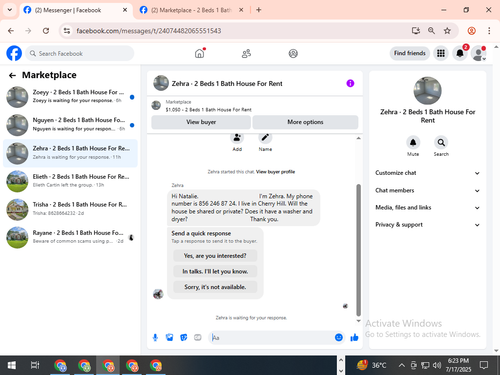Open Chrome three-dot menu
The height and width of the screenshot is (375, 500).
(x=489, y=31)
